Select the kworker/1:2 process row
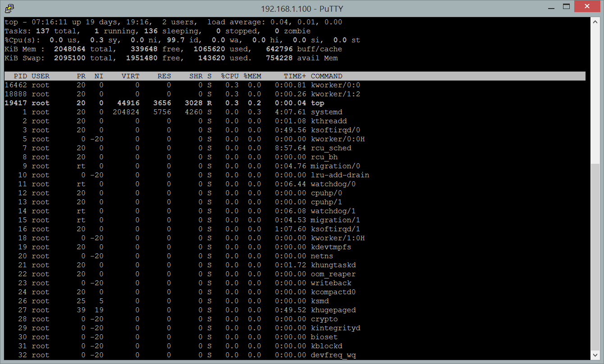 295,94
